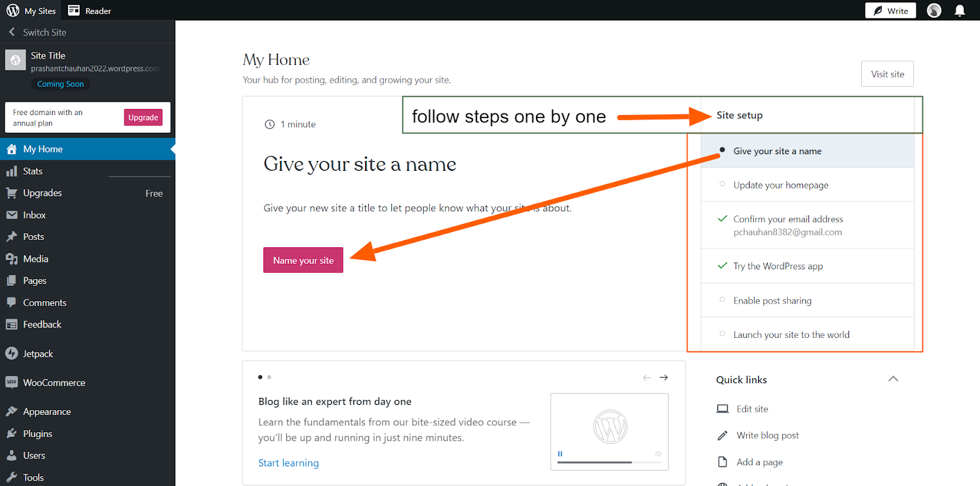Click the Name your site button

tap(303, 260)
